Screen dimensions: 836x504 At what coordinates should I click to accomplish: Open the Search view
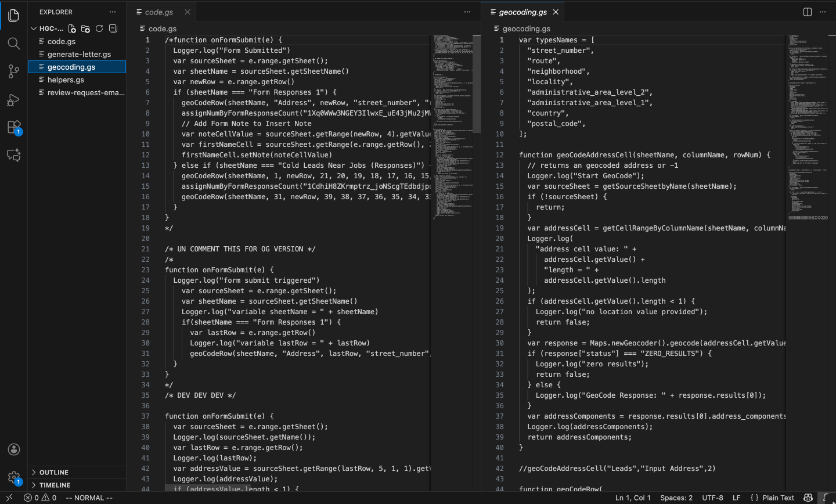click(x=14, y=43)
